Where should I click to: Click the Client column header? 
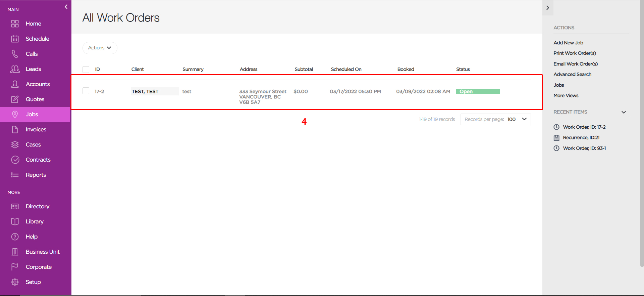pyautogui.click(x=138, y=69)
